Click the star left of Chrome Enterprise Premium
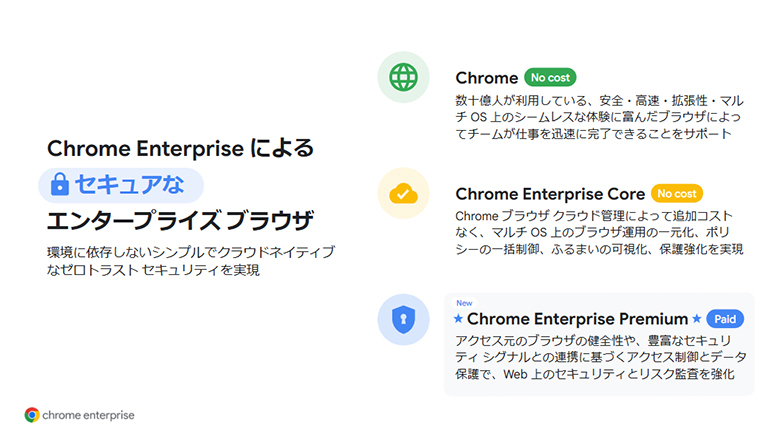 [459, 319]
